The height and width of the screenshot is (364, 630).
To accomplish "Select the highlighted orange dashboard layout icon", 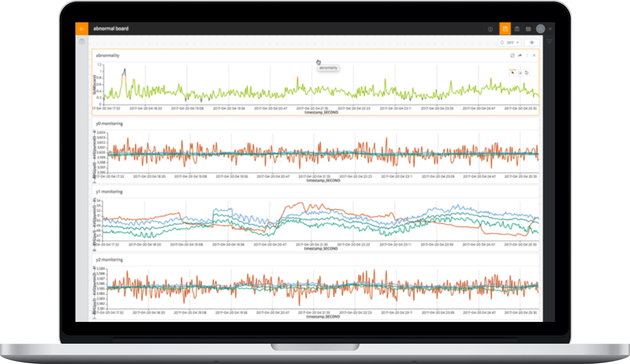I will [x=505, y=29].
